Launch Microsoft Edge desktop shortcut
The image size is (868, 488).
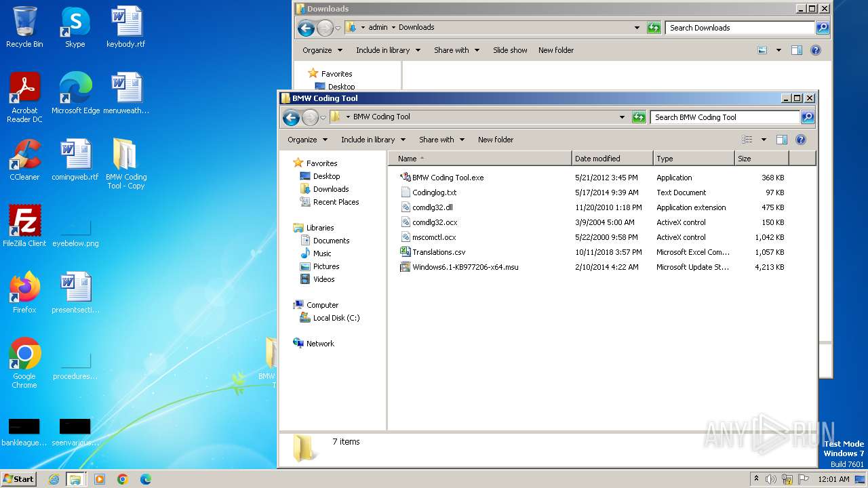[75, 93]
